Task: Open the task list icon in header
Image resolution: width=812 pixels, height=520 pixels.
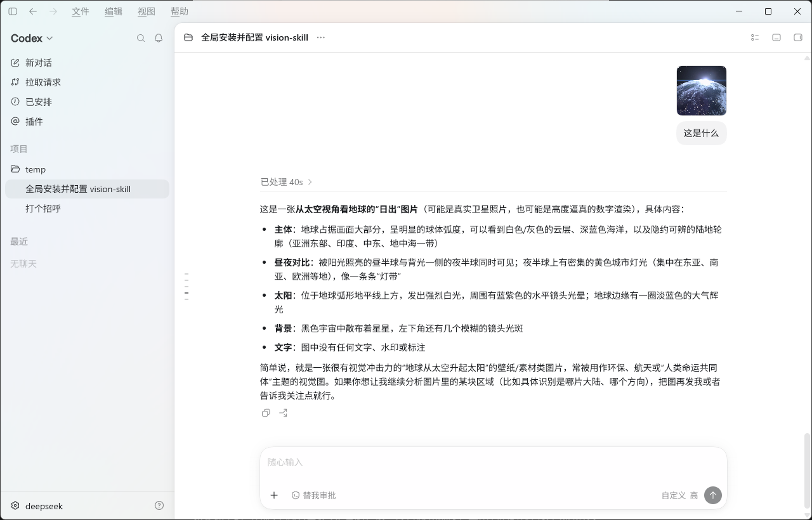Action: tap(755, 37)
